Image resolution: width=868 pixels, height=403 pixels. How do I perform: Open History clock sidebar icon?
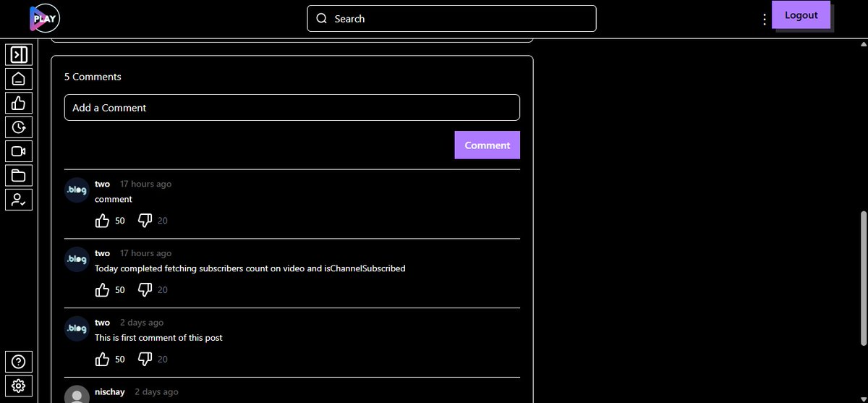19,127
